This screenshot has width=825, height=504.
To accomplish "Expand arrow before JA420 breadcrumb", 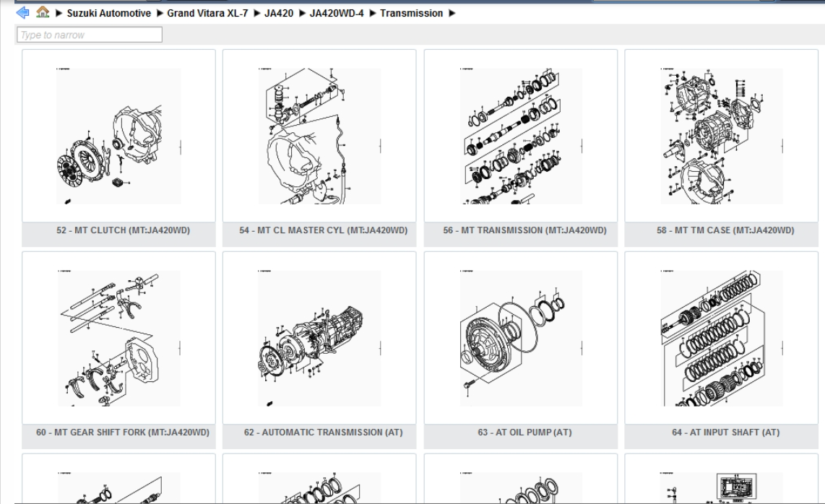I will point(256,13).
